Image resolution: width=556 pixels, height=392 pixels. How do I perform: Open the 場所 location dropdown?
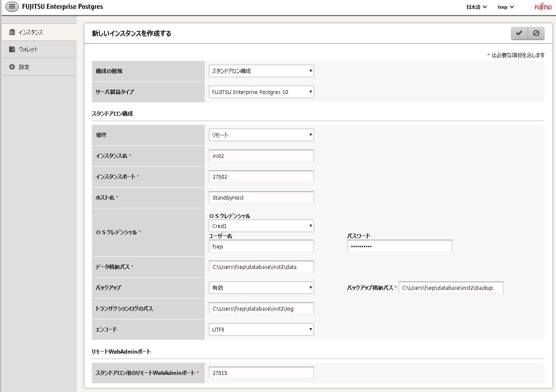coord(261,135)
